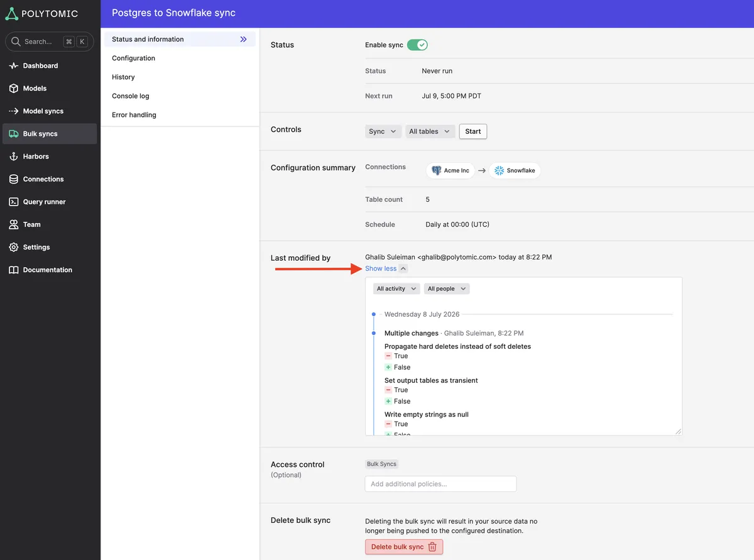Click the trash icon in Delete bulk sync

point(432,547)
